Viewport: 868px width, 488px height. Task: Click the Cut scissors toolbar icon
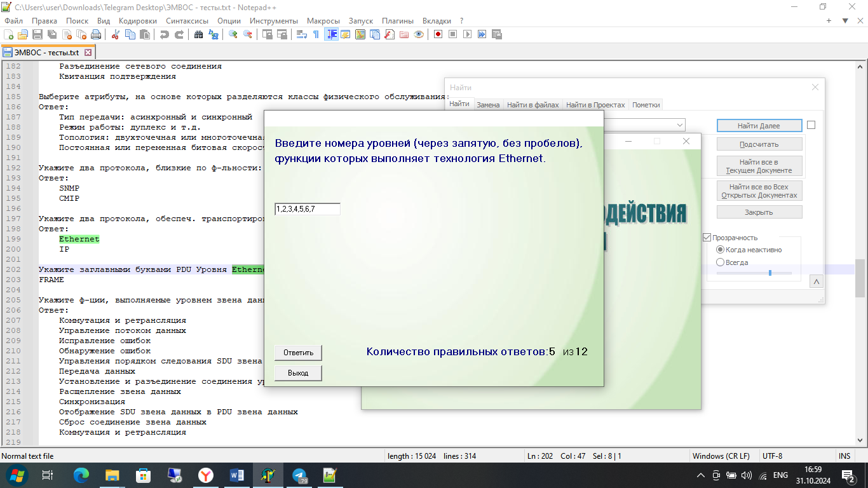[x=116, y=34]
